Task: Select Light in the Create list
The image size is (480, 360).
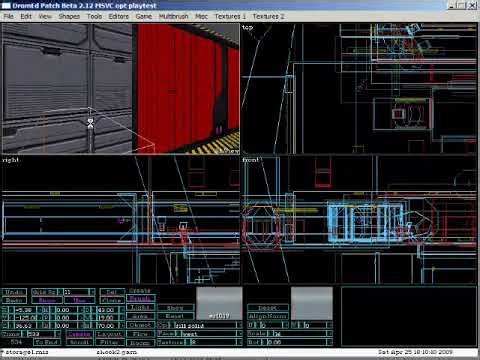Action: pyautogui.click(x=140, y=307)
